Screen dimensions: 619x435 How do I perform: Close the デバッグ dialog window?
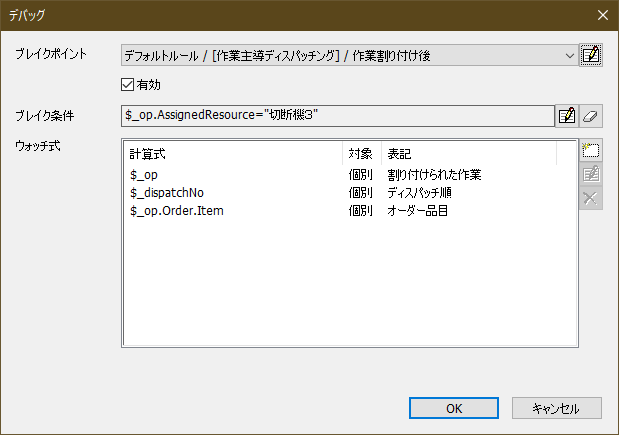(601, 15)
